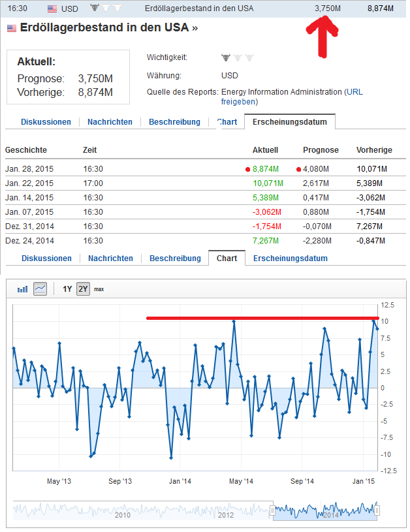Click actual value 5,389M in green
Image resolution: width=410 pixels, height=532 pixels.
(266, 198)
